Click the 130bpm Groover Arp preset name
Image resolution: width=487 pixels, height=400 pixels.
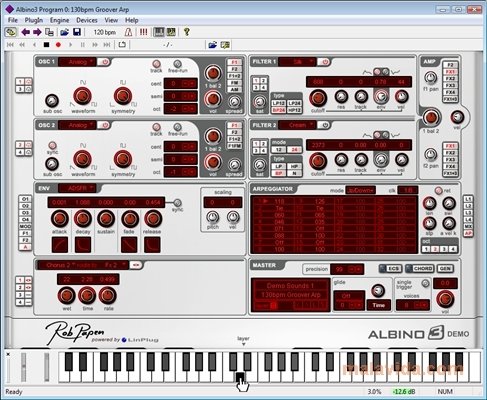[290, 295]
